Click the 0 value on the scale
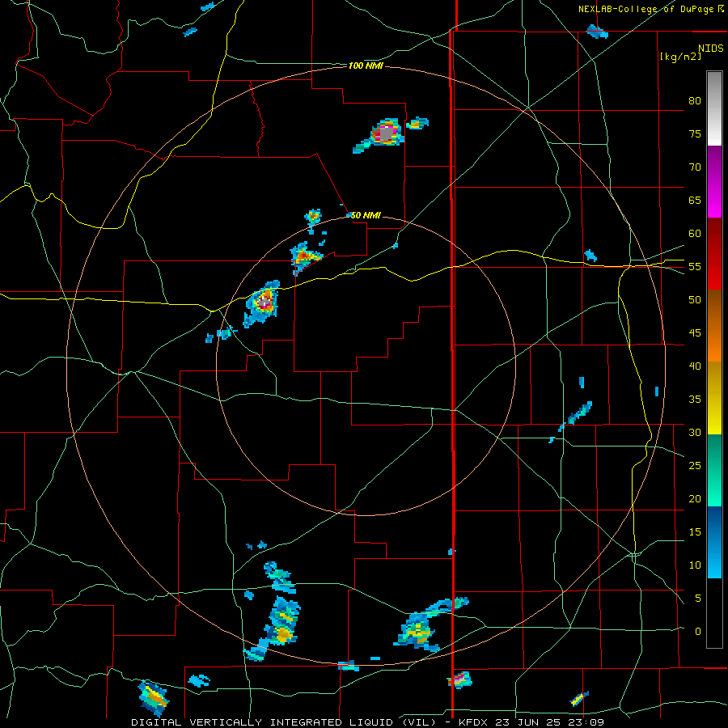This screenshot has height=728, width=728. pos(698,632)
